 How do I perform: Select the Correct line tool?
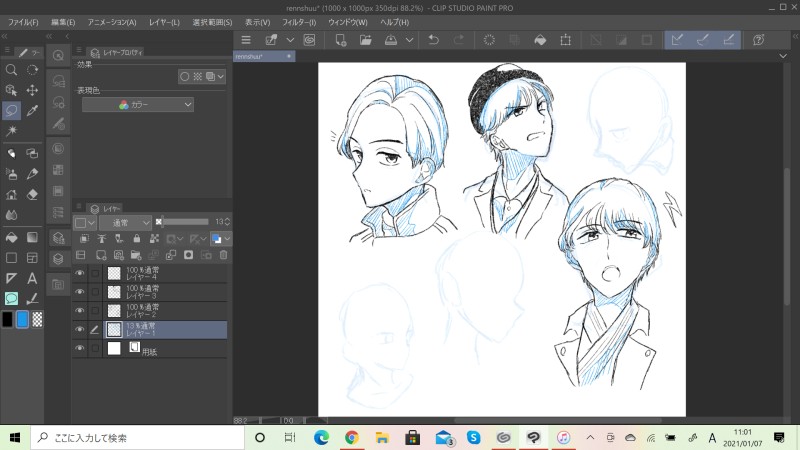pyautogui.click(x=32, y=298)
